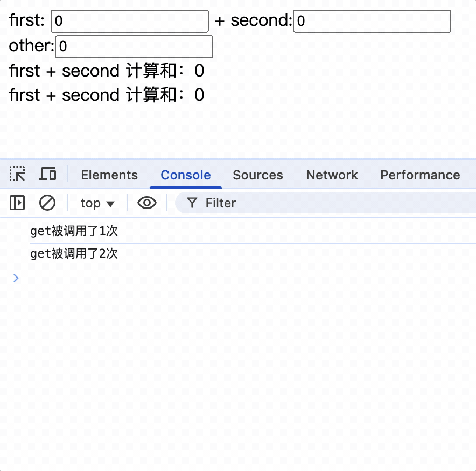Toggle the device toolbar icon
Screen dimensions: 476x471
click(47, 174)
